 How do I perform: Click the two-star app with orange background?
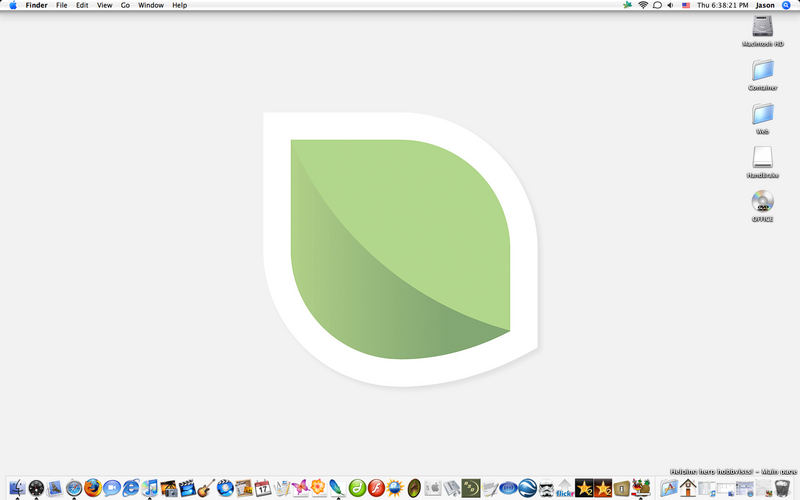click(603, 488)
